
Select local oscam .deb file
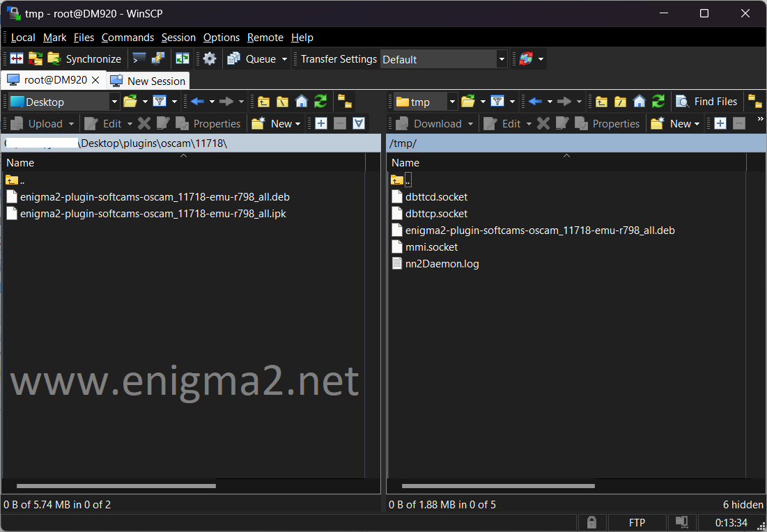tap(148, 197)
